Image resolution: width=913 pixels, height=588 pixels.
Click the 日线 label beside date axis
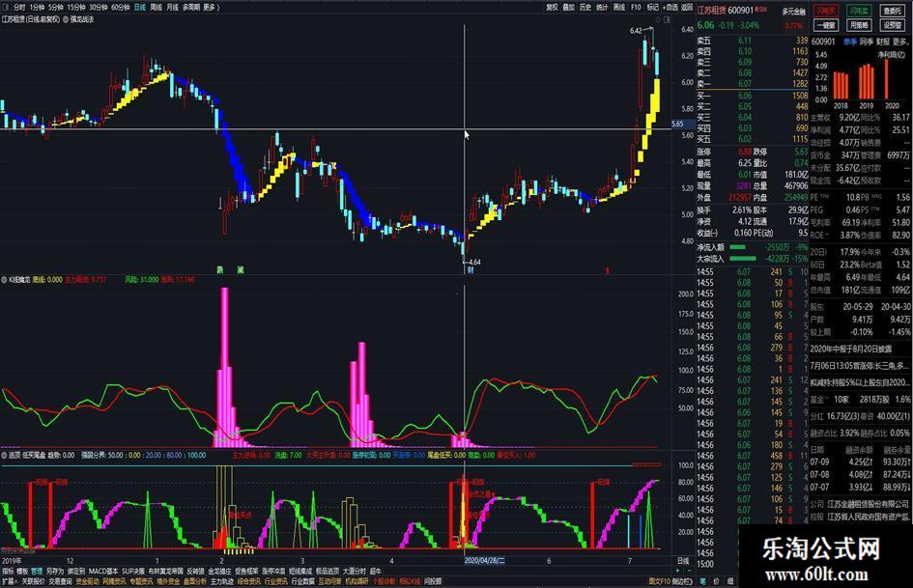click(x=683, y=561)
